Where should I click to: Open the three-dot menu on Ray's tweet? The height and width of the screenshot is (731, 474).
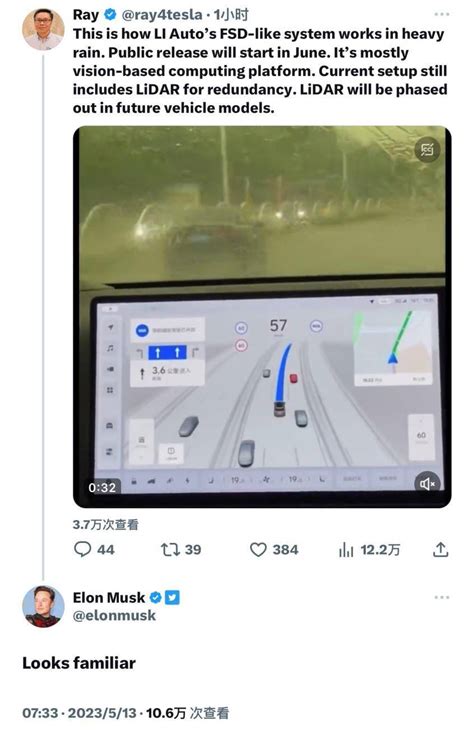[441, 14]
